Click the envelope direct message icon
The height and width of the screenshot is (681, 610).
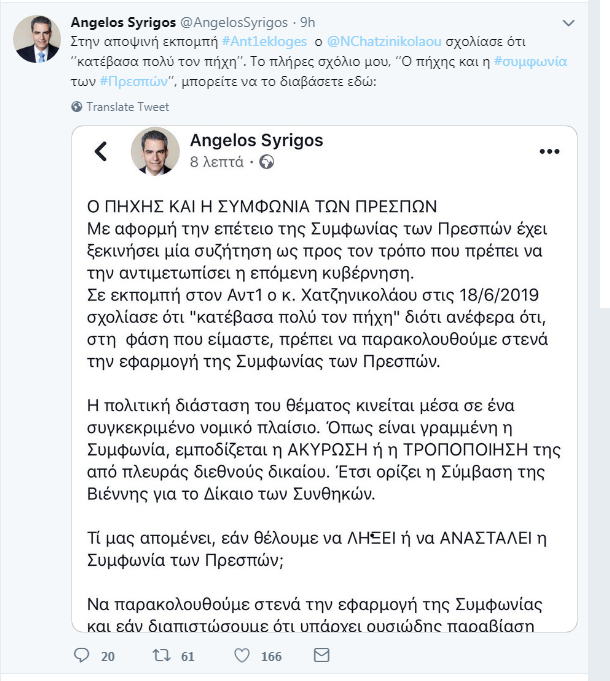click(321, 655)
